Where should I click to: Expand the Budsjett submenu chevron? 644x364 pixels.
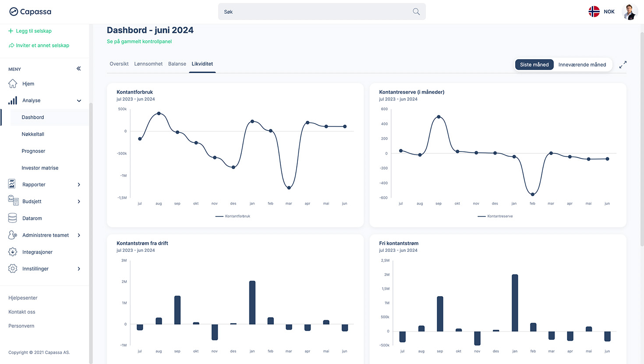tap(79, 201)
